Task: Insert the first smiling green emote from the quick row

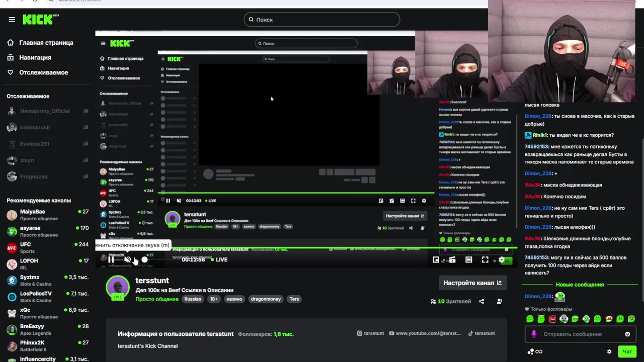Action: [530, 319]
